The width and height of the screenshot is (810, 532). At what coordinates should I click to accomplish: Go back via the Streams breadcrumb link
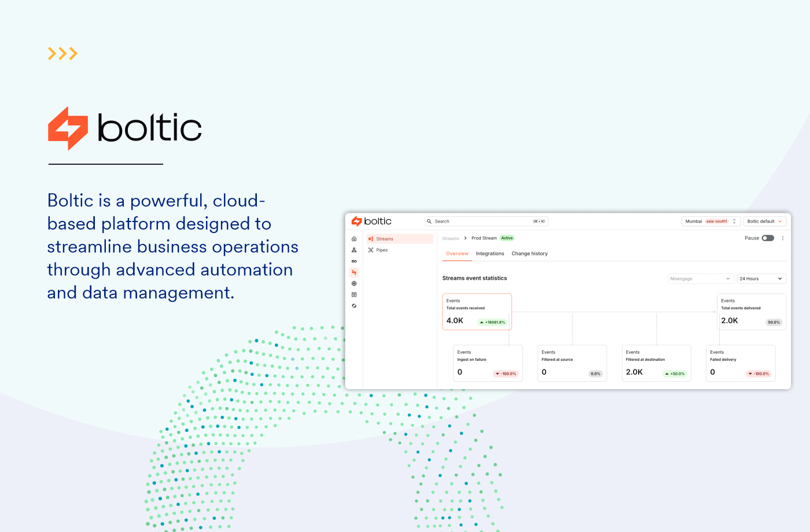(x=451, y=238)
